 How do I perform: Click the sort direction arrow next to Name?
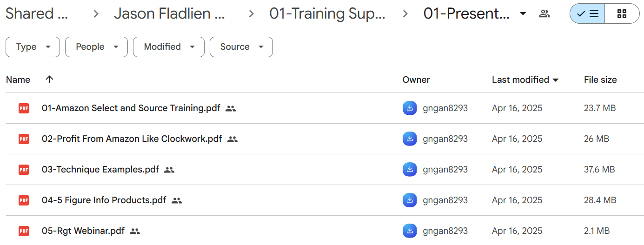[x=50, y=79]
